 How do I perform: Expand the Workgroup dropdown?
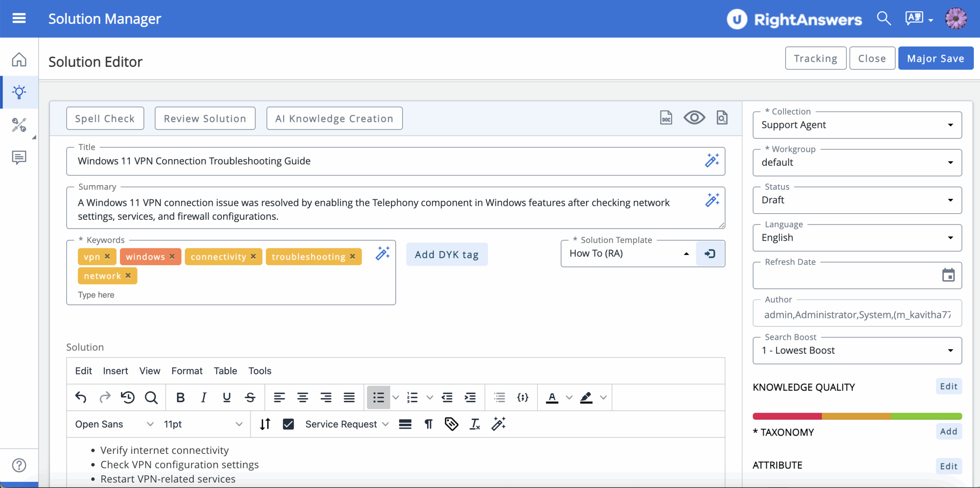[857, 162]
